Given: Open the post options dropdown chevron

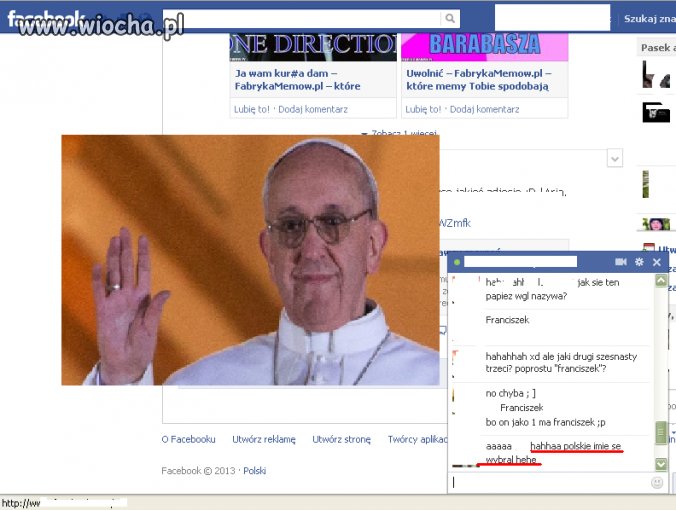Looking at the screenshot, I should coord(615,159).
